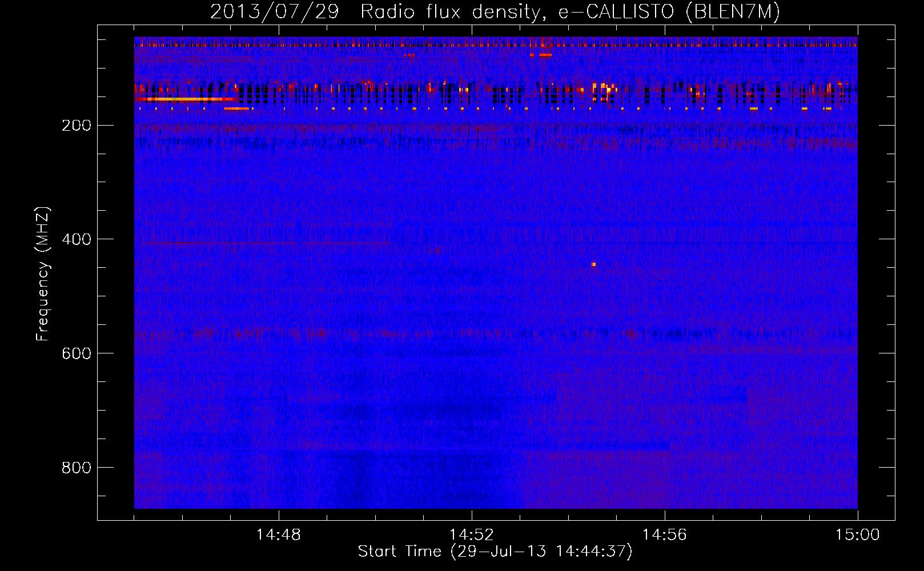
Task: Click the 15:00 time tick label
Action: click(x=858, y=535)
